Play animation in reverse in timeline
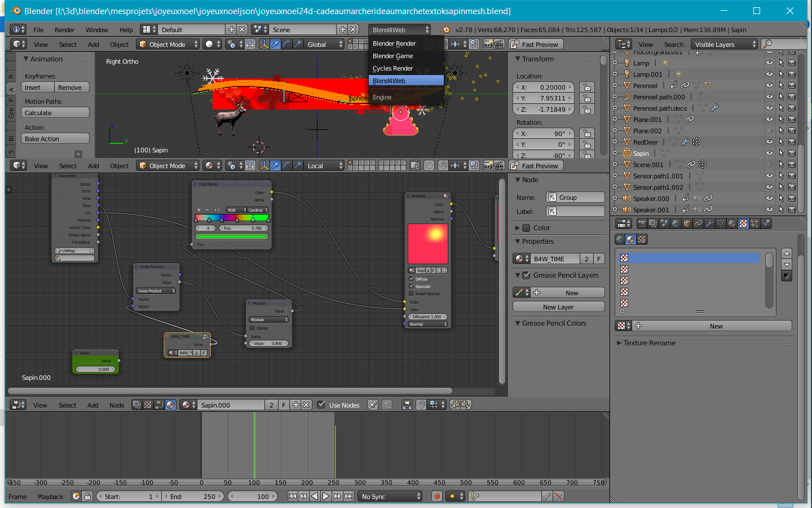Image resolution: width=812 pixels, height=508 pixels. point(315,496)
